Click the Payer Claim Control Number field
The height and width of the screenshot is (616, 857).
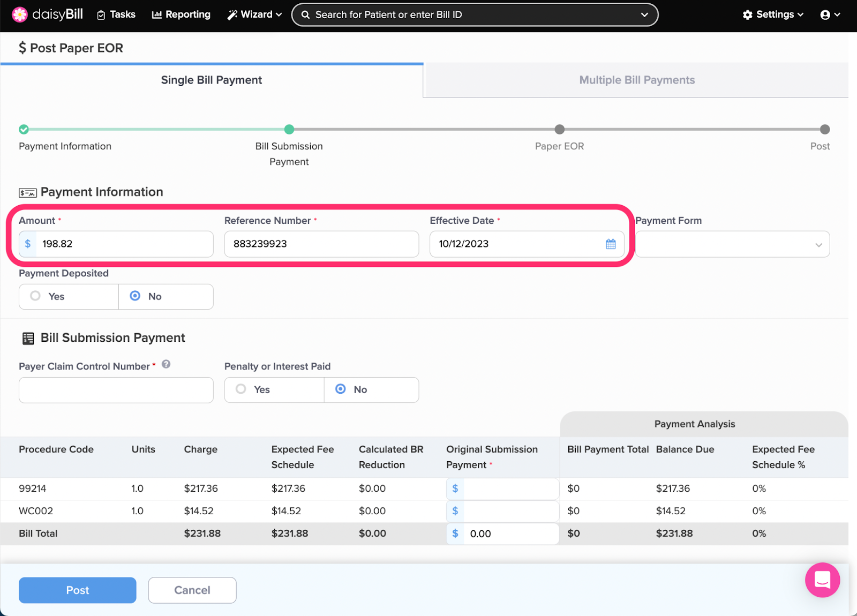[x=116, y=390]
